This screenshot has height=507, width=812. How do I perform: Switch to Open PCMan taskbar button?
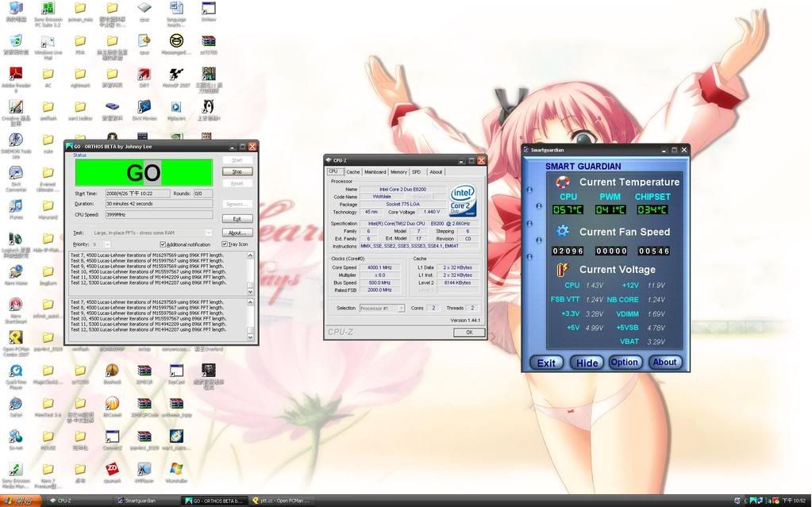(x=282, y=501)
